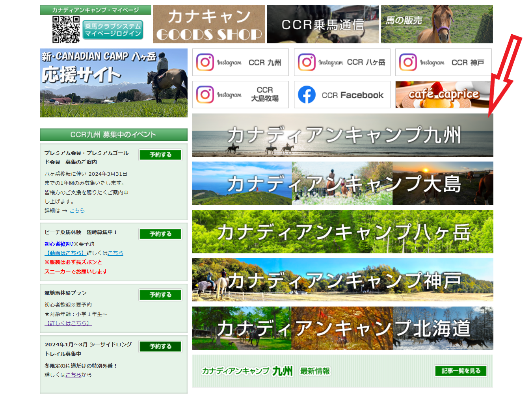Screen dimensions: 532x394
Task: Click red ※服装は必ず長ズボンと notice
Action: (x=73, y=262)
